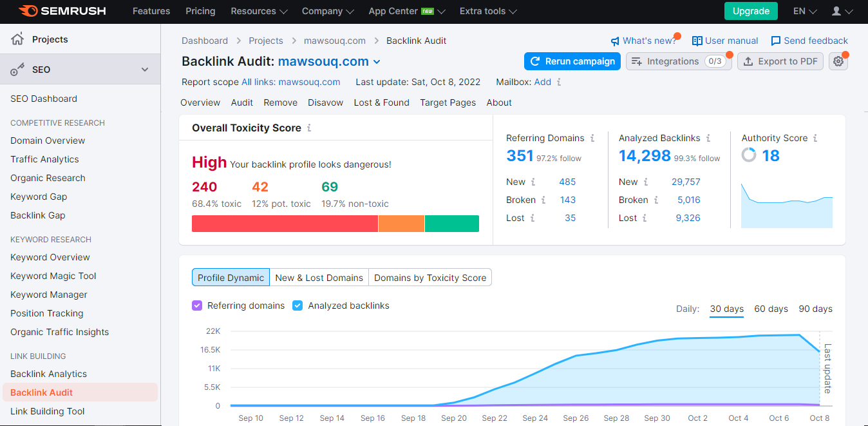Click Rerun campaign button
Viewport: 868px width, 426px height.
572,61
